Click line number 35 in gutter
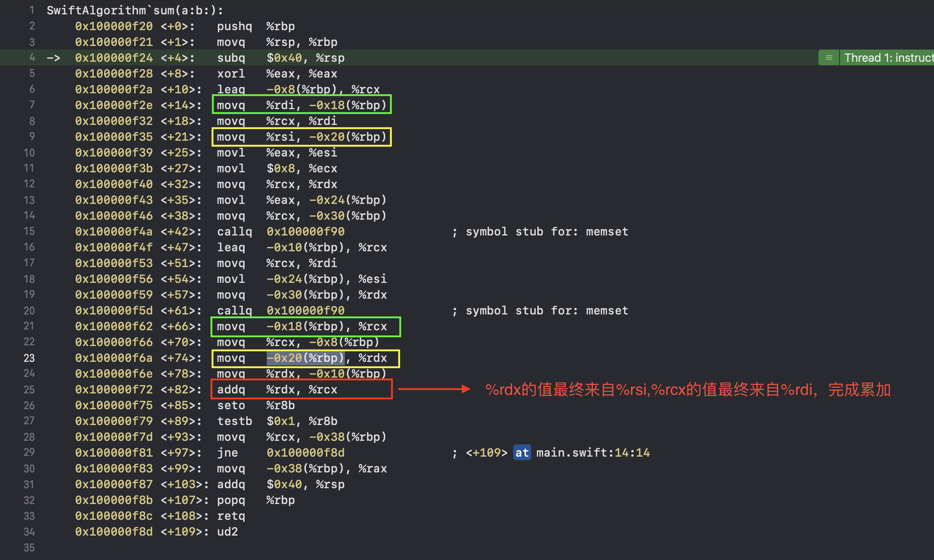The width and height of the screenshot is (934, 560). click(x=29, y=547)
